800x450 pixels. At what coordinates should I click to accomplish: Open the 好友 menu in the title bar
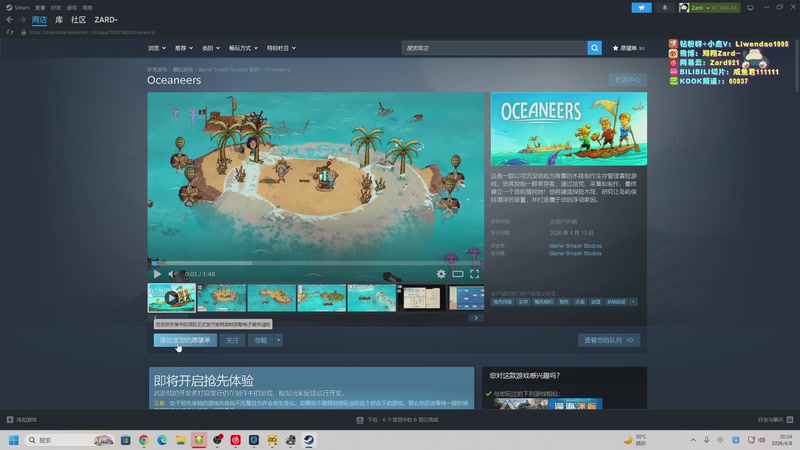pos(56,8)
